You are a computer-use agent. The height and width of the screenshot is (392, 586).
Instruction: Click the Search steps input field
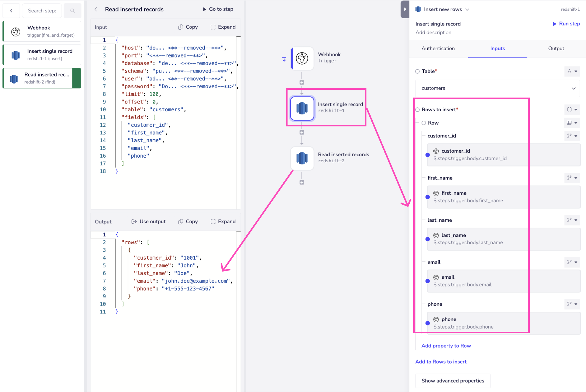(42, 11)
